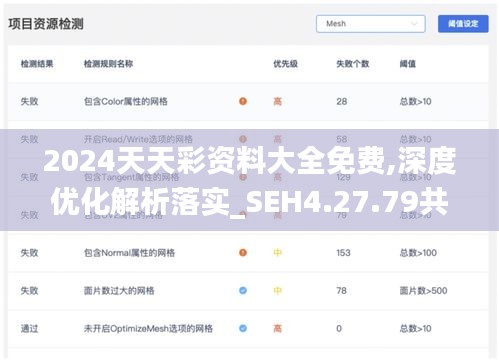
Task: Open the Mesh dropdown selector
Action: [371, 24]
